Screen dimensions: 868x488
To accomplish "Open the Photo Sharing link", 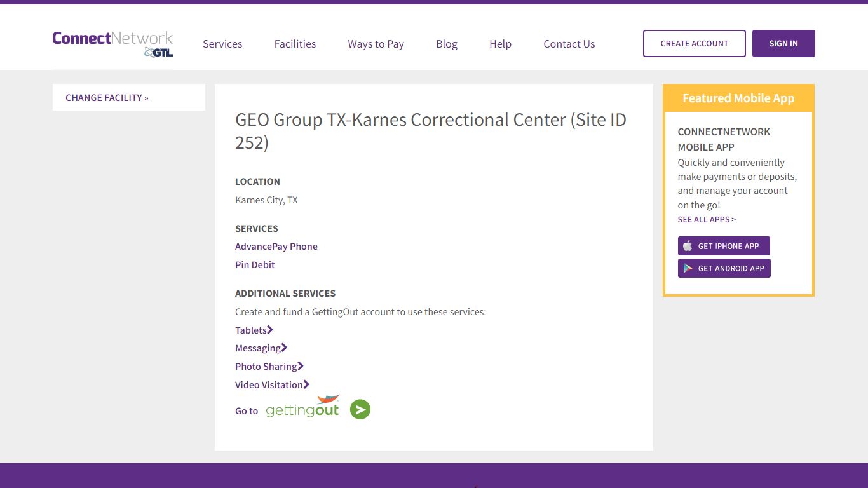I will (269, 367).
